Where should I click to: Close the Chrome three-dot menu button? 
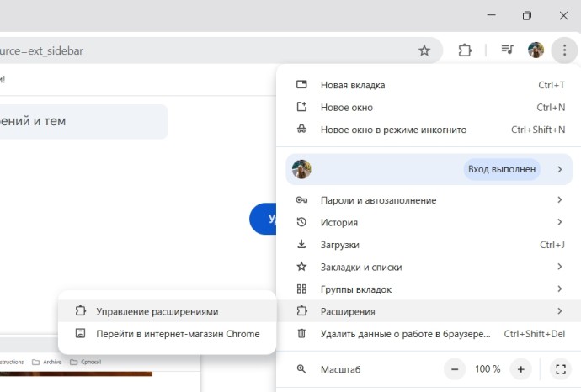(564, 50)
